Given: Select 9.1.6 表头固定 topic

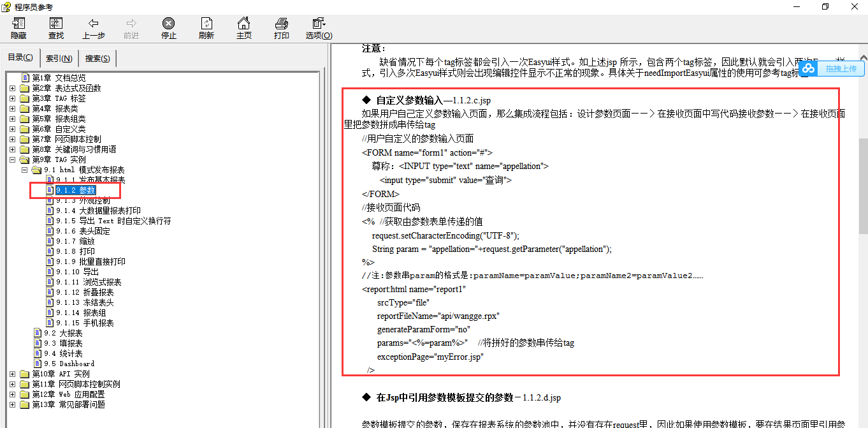Looking at the screenshot, I should pos(83,231).
